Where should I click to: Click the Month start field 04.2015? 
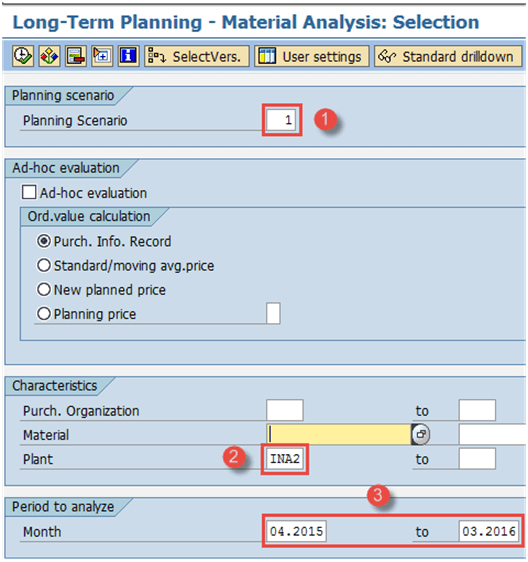(296, 531)
